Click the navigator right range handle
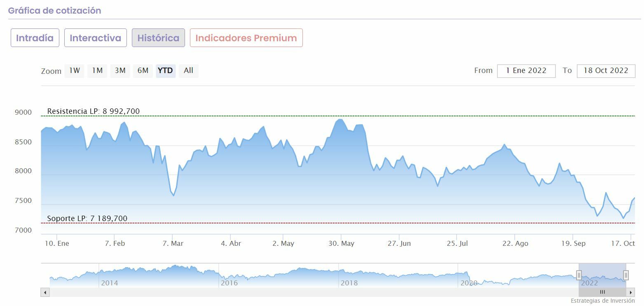This screenshot has width=644, height=306. (626, 275)
